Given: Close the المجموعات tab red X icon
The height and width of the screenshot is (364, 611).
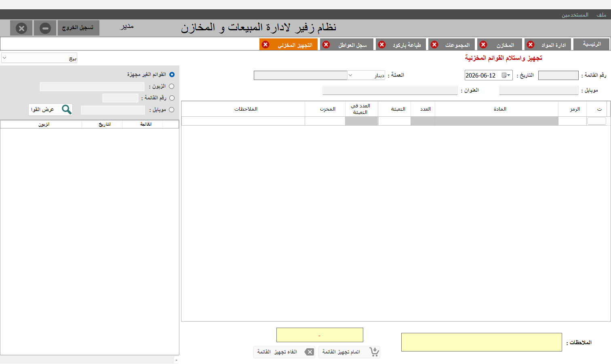Looking at the screenshot, I should pos(434,44).
